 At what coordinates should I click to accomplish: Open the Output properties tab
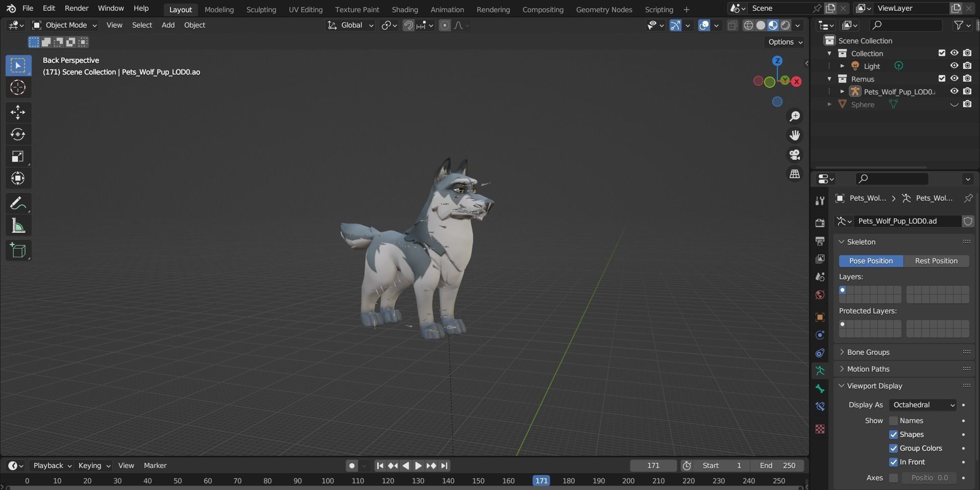[x=820, y=241]
